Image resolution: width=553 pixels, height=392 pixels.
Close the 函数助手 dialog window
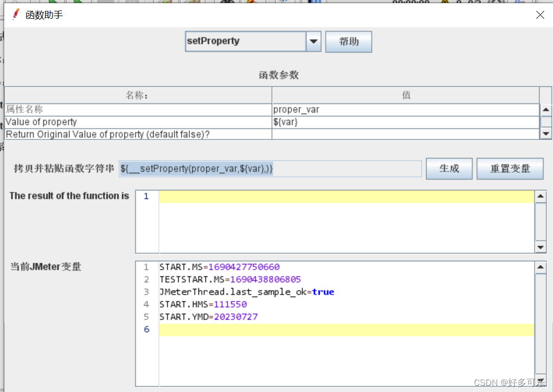point(540,15)
